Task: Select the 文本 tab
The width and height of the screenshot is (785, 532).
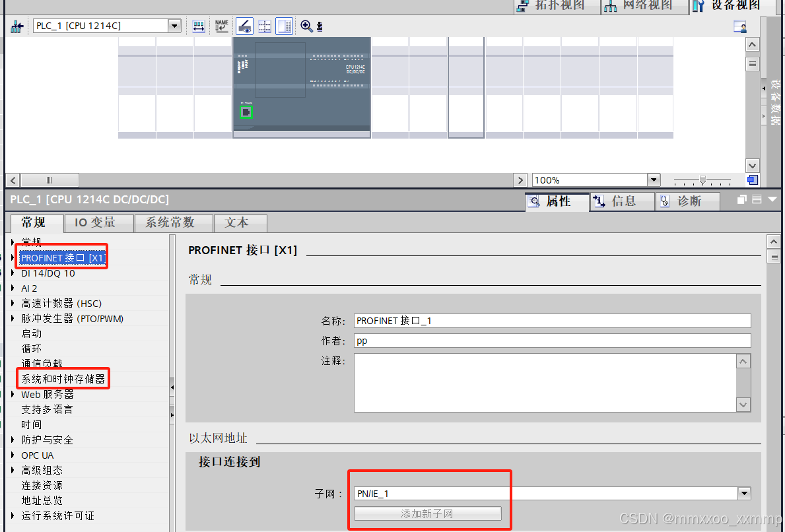Action: click(240, 222)
